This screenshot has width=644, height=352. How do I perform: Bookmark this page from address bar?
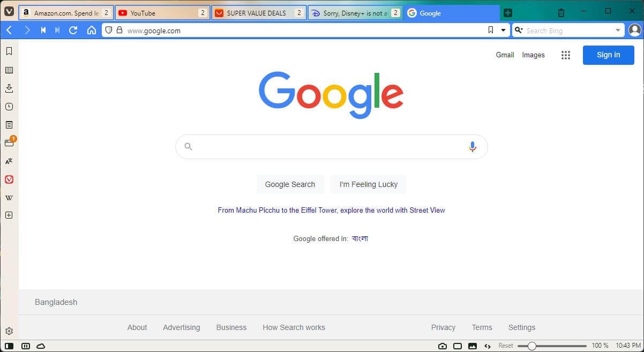[x=490, y=30]
